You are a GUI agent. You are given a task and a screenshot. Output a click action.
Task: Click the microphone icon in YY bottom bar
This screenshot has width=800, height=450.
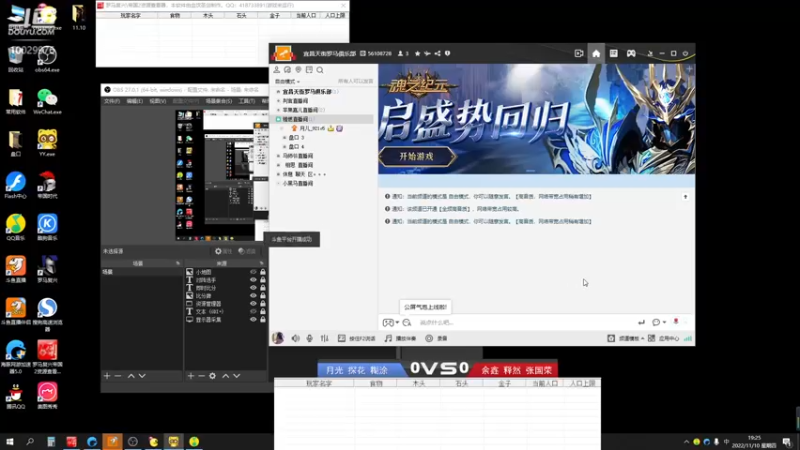tap(310, 338)
